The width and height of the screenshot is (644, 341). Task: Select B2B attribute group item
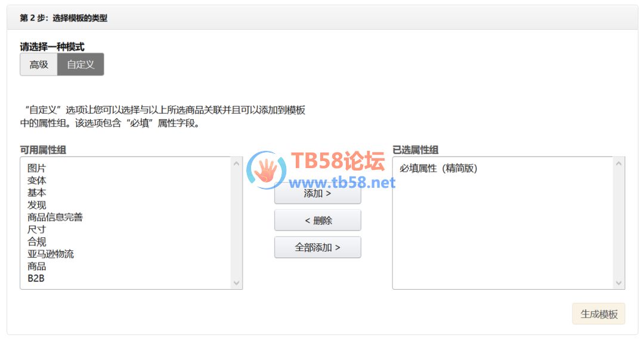tap(36, 278)
